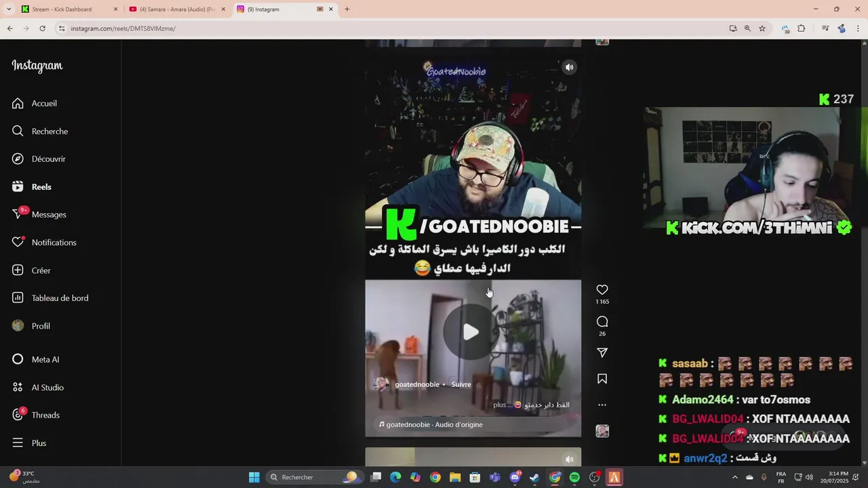Open volume control in system tray
868x488 pixels.
pos(809,477)
